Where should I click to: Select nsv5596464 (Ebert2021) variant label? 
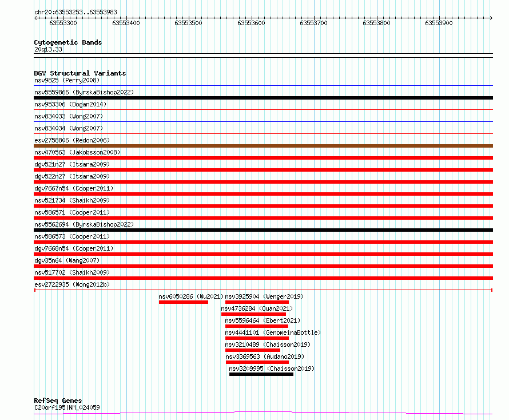(263, 320)
